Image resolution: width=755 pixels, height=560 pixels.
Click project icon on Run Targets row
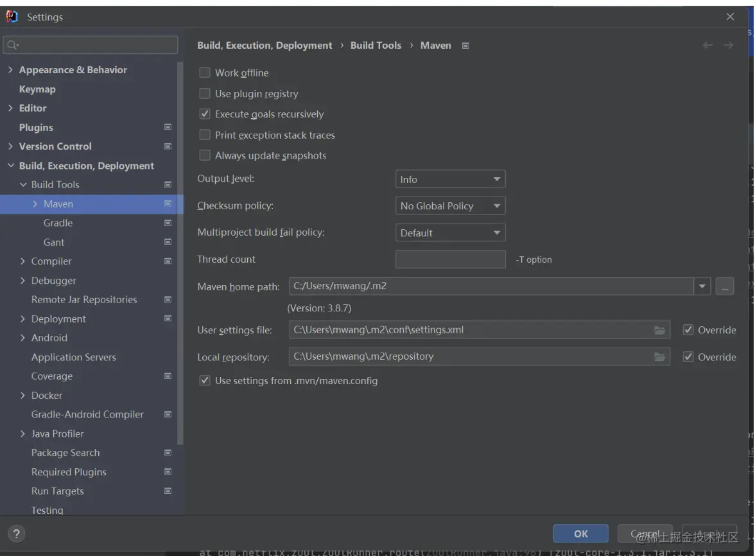168,491
